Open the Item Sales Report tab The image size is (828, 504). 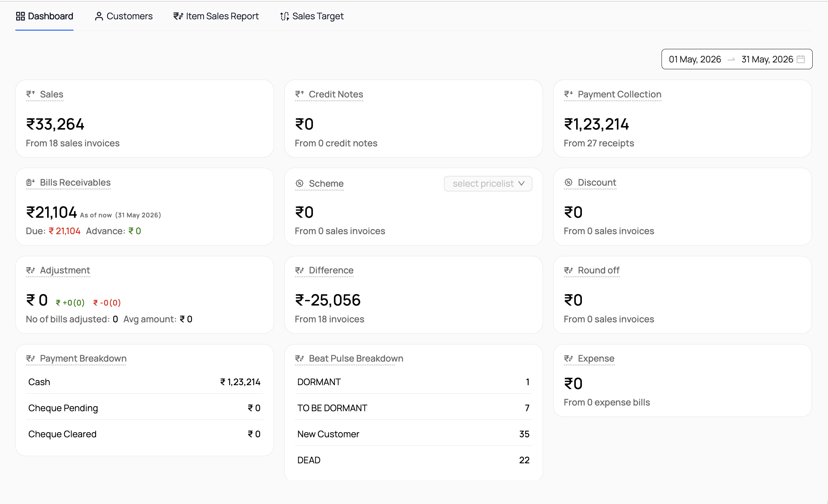point(216,16)
